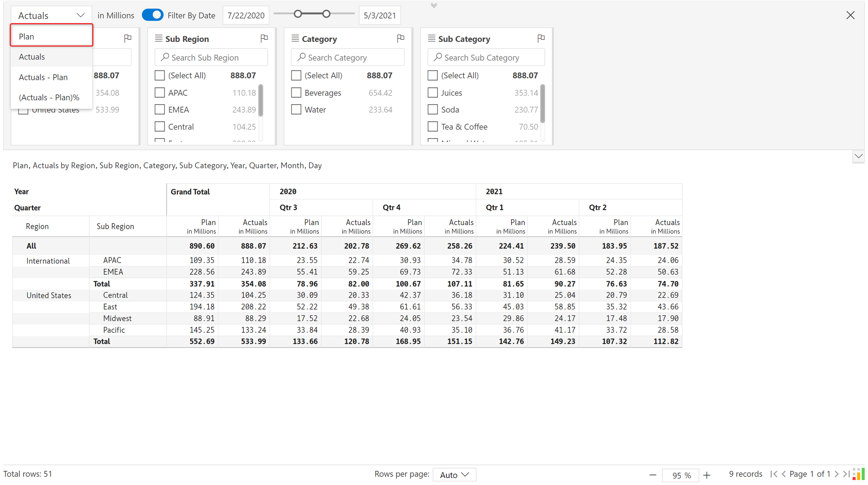Click the zoom in plus icon
Viewport: 868px width, 485px height.
click(x=707, y=475)
